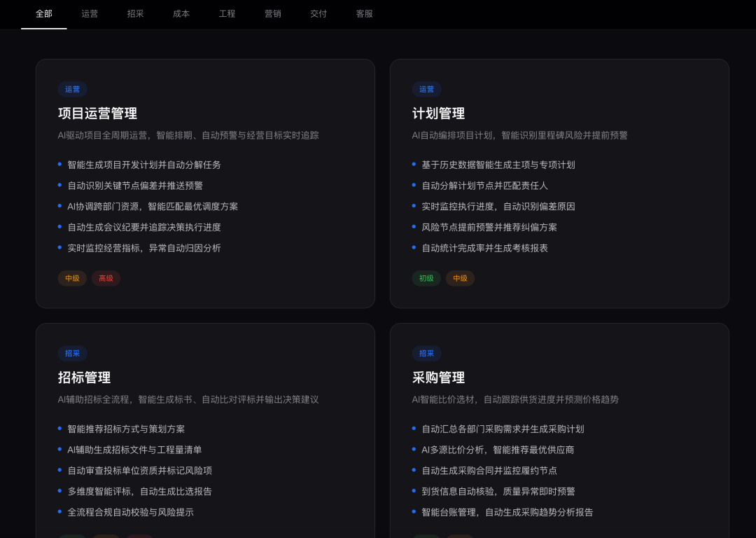Click the 高级 level badge on 项目运营管理
This screenshot has height=538, width=756.
click(106, 278)
